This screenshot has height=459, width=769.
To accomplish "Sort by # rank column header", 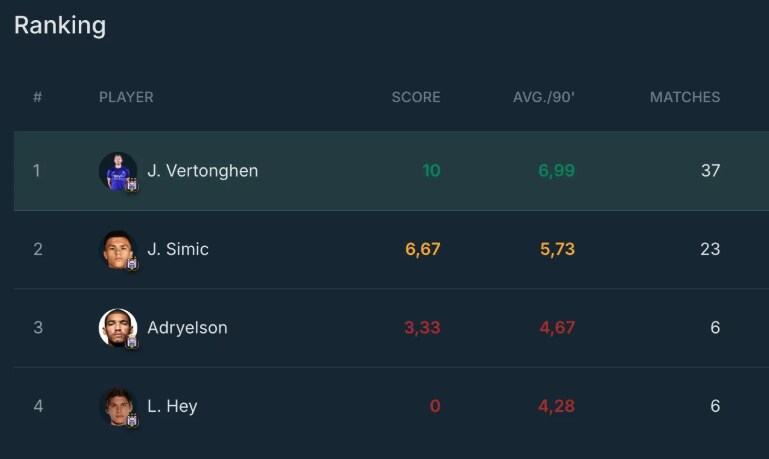I will click(x=37, y=97).
